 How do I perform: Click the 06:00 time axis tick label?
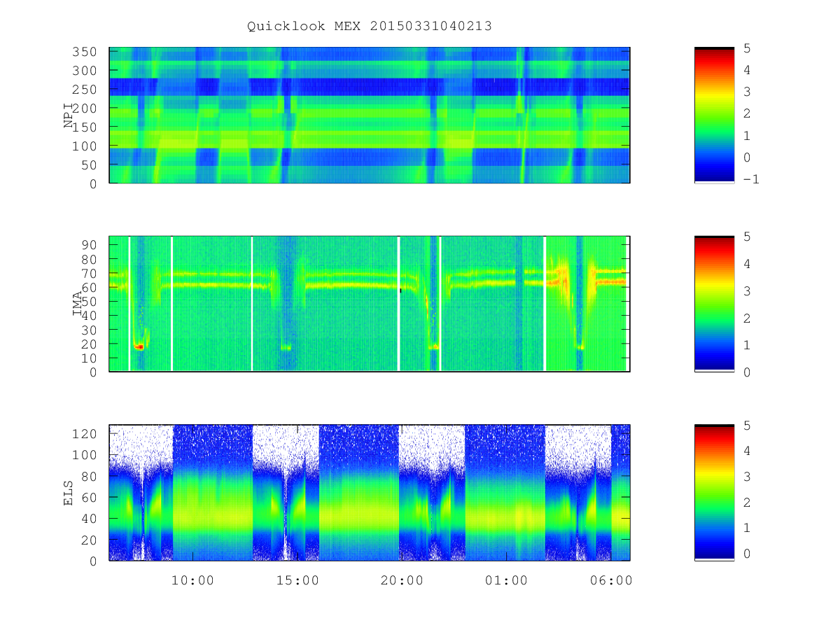(612, 580)
